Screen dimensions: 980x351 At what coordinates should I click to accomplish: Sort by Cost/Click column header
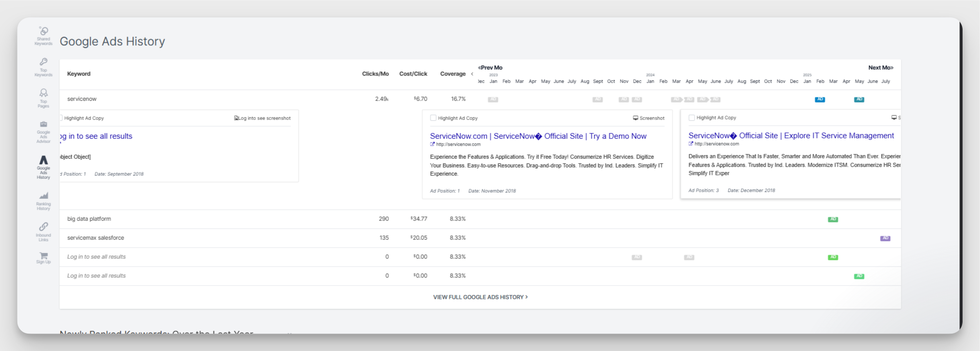(413, 74)
